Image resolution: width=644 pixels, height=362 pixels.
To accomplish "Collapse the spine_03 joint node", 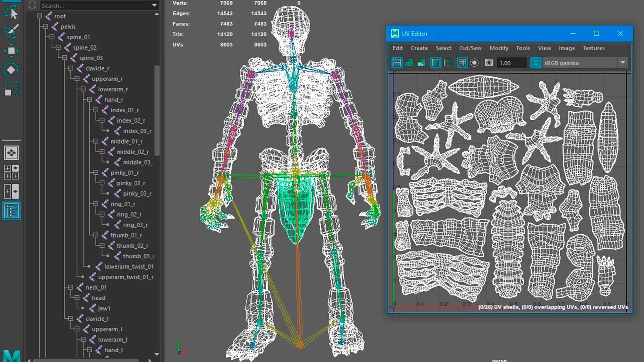I will (64, 58).
